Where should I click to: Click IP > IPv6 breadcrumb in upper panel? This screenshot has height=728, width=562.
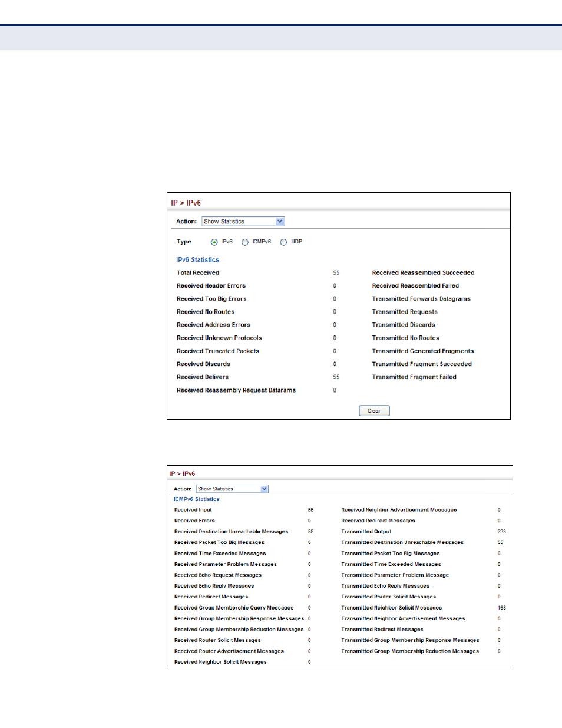(186, 203)
